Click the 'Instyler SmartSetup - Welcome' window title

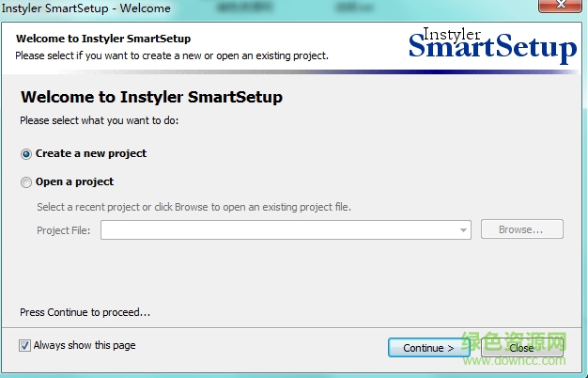click(85, 8)
